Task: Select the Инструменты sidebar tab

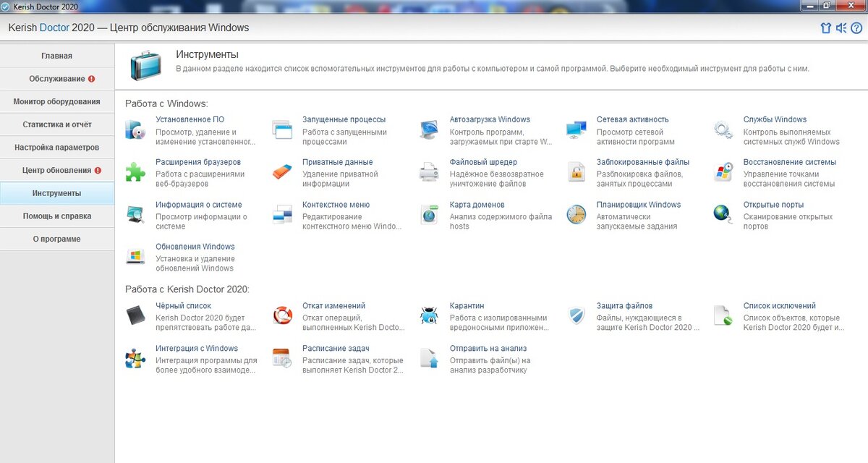Action: click(57, 193)
